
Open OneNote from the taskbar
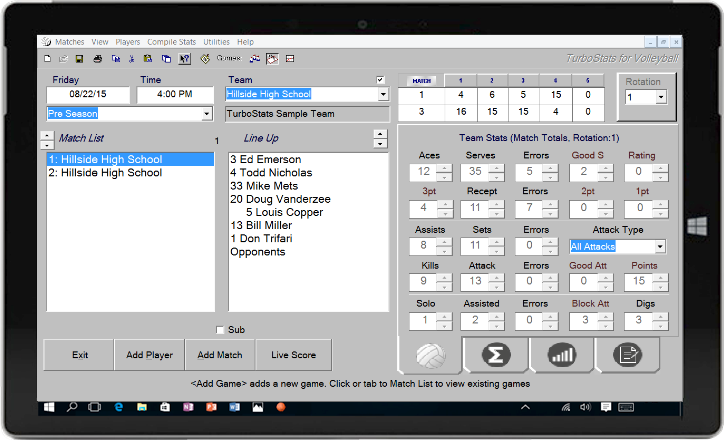click(188, 407)
